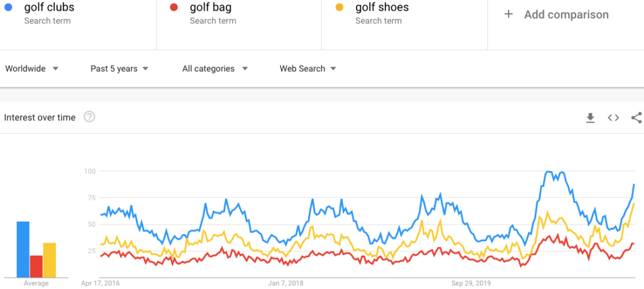Click the blue average bar
The height and width of the screenshot is (289, 644).
pyautogui.click(x=23, y=249)
